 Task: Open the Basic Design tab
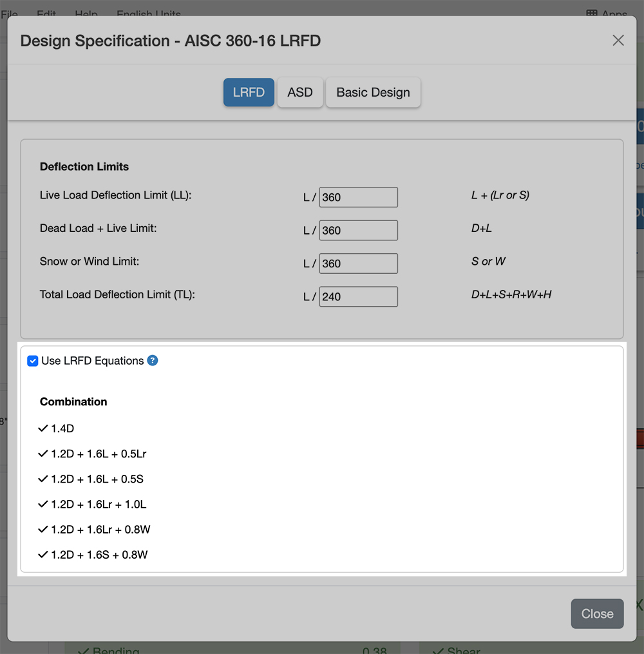[x=373, y=92]
